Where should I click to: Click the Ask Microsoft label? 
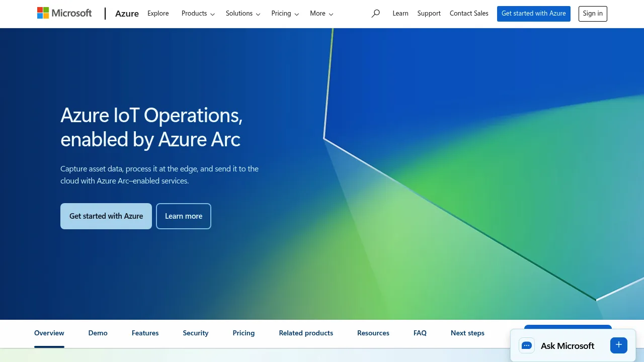point(568,345)
